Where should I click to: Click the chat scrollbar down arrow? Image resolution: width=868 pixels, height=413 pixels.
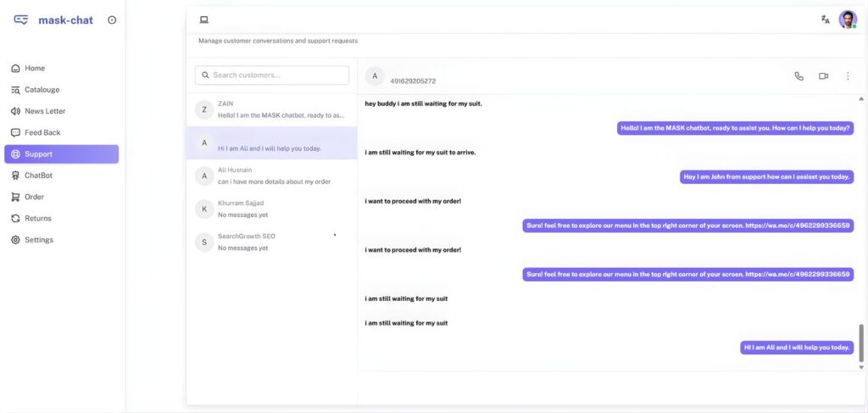862,367
